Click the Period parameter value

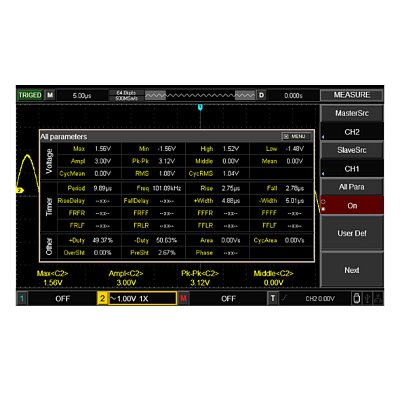[103, 188]
